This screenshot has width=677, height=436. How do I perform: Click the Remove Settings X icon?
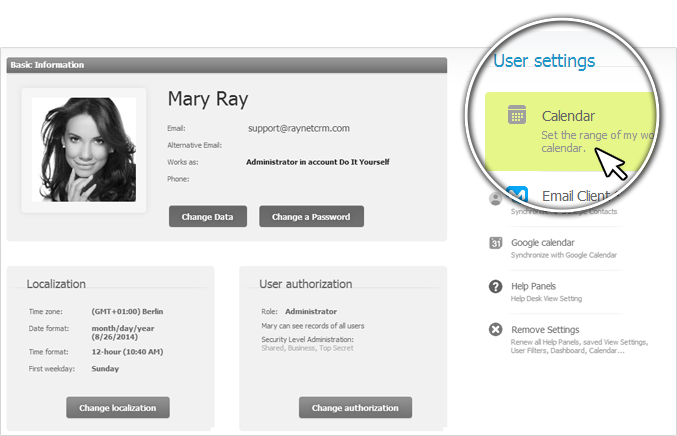(x=496, y=330)
